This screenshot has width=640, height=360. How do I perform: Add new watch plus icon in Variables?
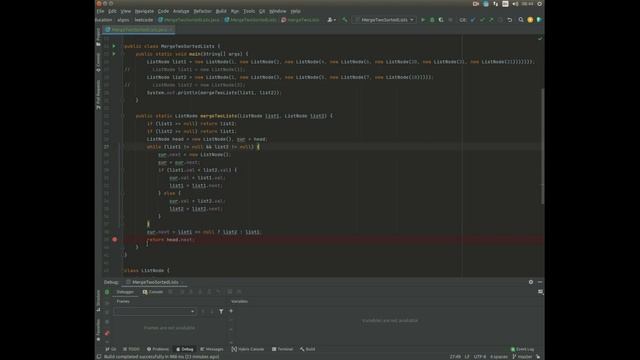click(x=231, y=311)
